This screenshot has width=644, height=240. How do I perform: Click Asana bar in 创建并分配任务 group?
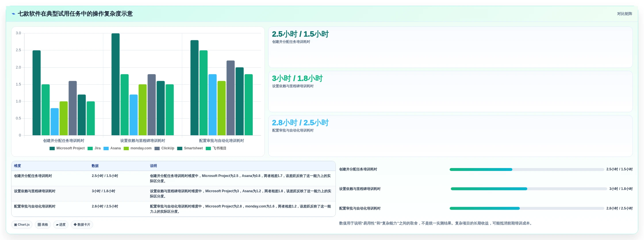[x=55, y=122]
